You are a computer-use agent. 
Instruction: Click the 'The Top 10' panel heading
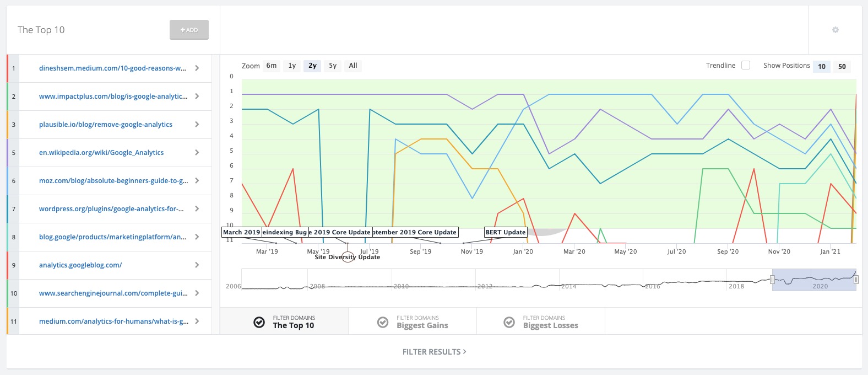41,30
